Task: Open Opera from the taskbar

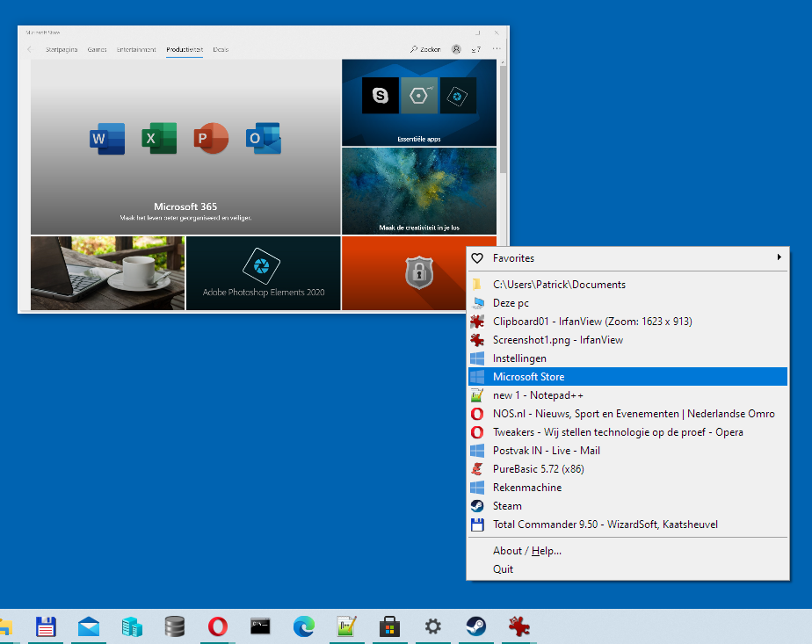Action: tap(217, 626)
